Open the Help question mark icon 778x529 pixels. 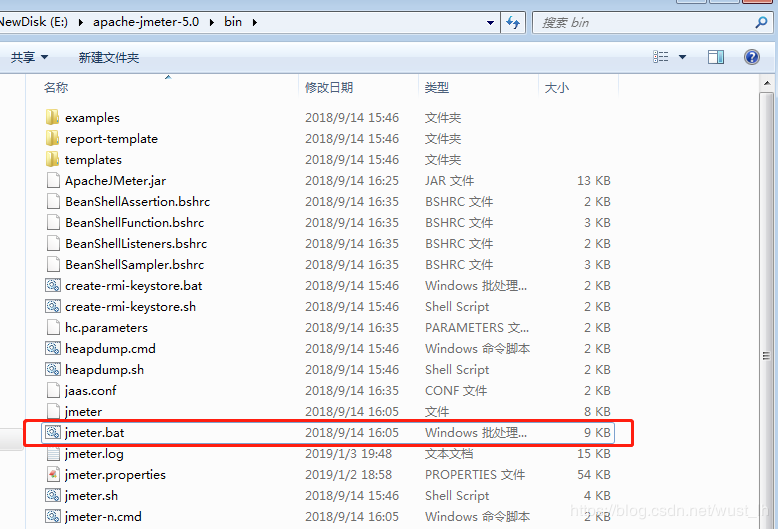(752, 58)
